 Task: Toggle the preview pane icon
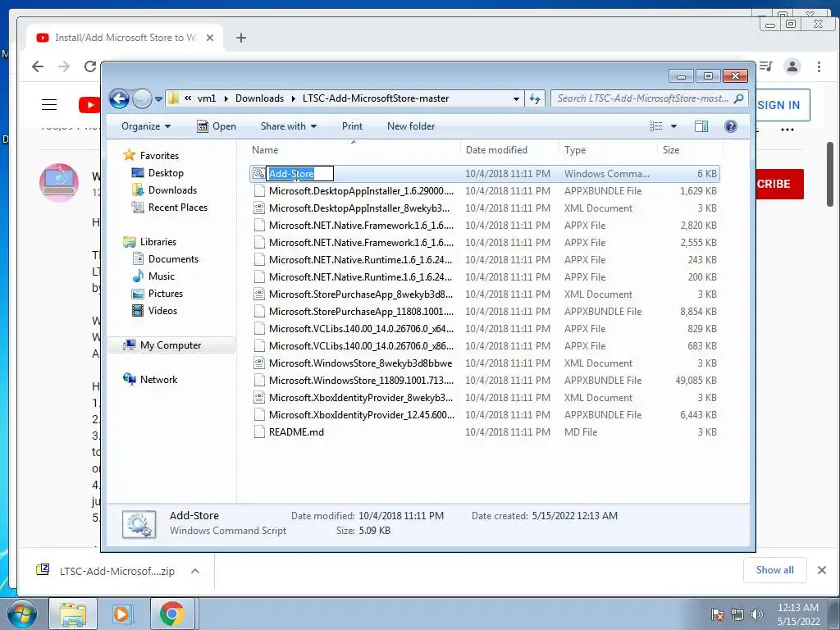pyautogui.click(x=701, y=126)
